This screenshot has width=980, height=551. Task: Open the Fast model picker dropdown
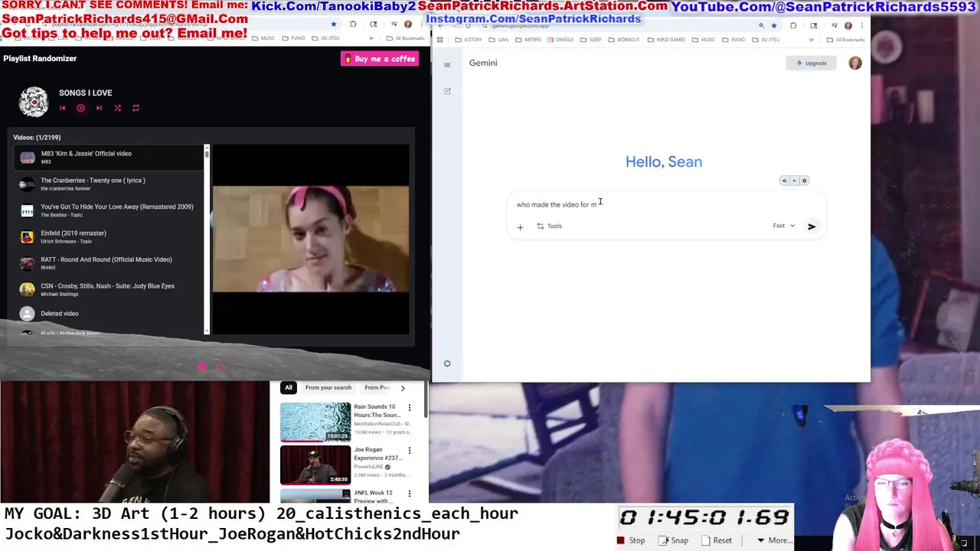[x=783, y=226]
